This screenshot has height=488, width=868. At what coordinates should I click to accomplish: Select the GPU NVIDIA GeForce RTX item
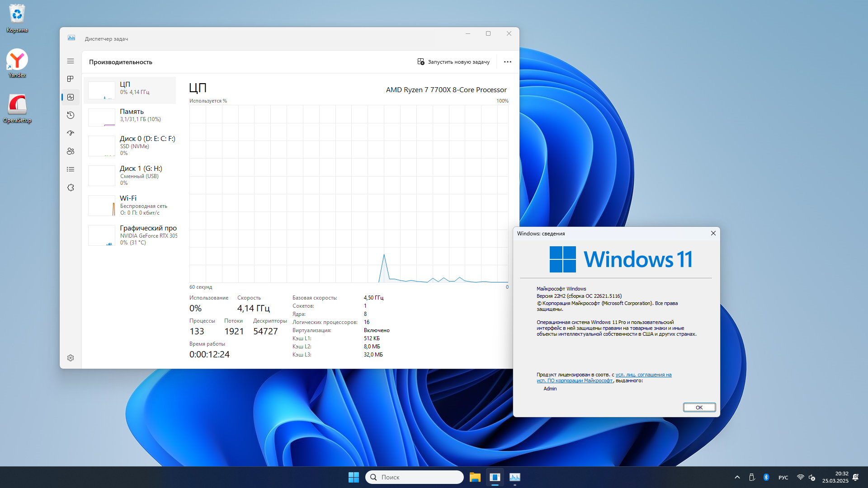pyautogui.click(x=131, y=235)
